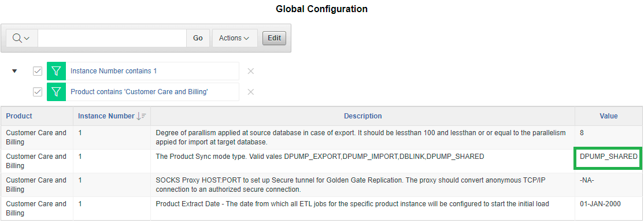Image resolution: width=644 pixels, height=223 pixels.
Task: Click the sort descending icon on Instance Number
Action: click(x=141, y=116)
